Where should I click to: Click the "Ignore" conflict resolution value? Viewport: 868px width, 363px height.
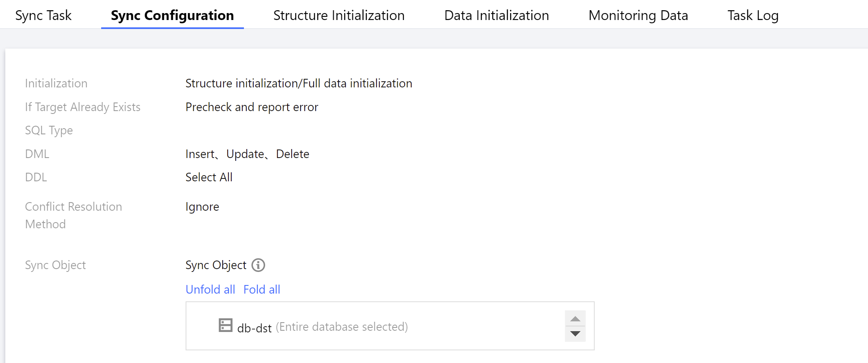202,207
